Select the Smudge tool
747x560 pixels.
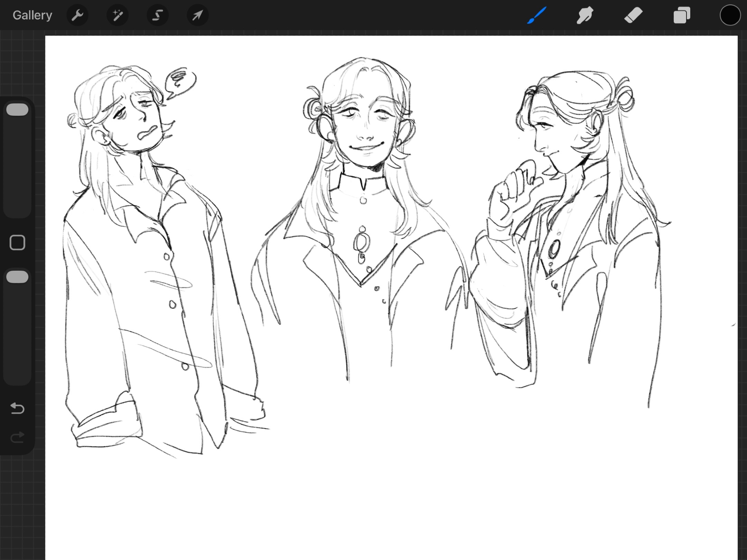pos(585,15)
